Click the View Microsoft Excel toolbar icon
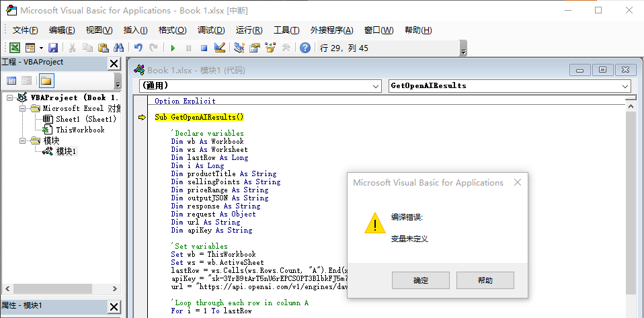 click(x=14, y=48)
